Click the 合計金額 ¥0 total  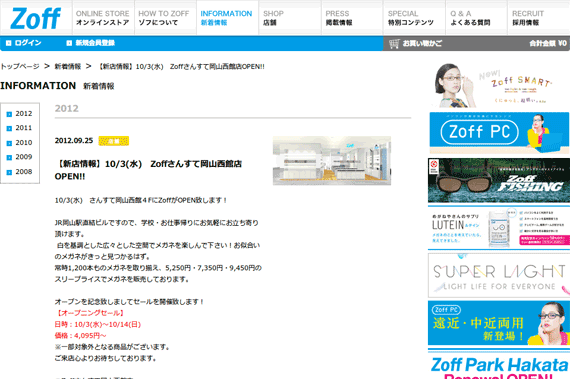tap(548, 43)
